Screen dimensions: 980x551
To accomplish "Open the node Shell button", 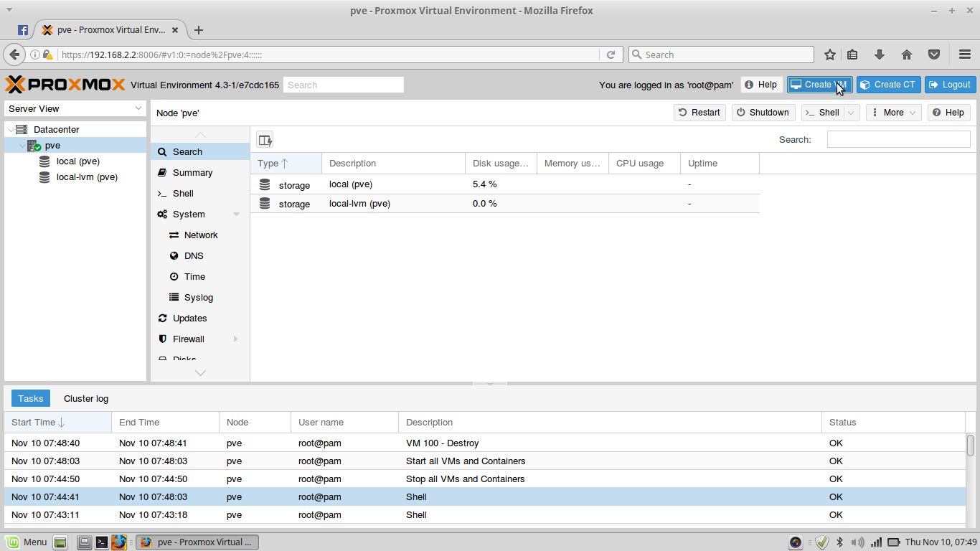I will tap(822, 113).
